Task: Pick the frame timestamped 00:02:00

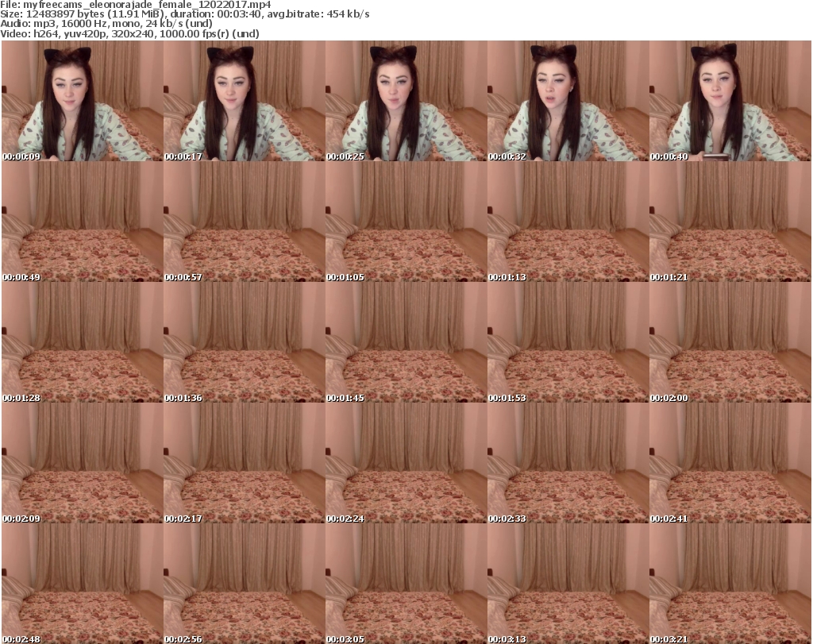Action: click(x=730, y=343)
